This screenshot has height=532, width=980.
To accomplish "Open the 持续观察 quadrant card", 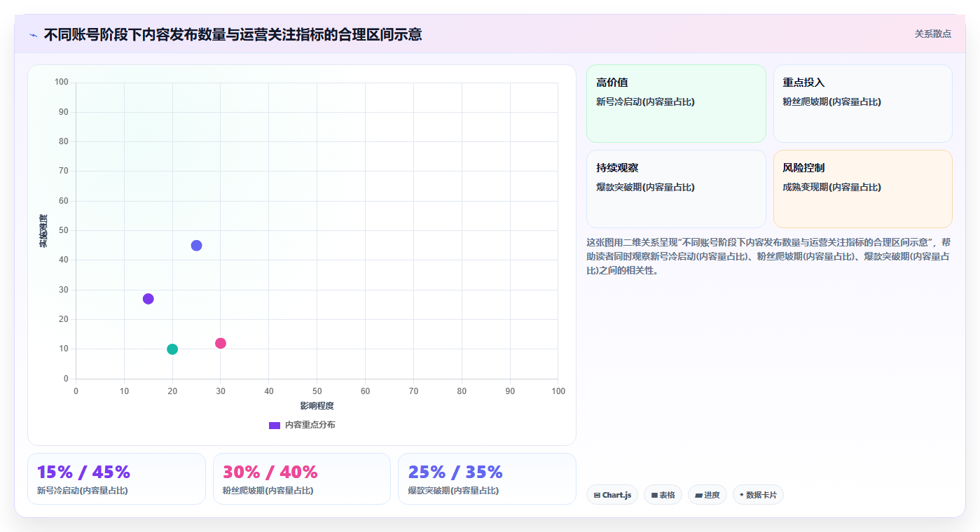I will tap(676, 189).
